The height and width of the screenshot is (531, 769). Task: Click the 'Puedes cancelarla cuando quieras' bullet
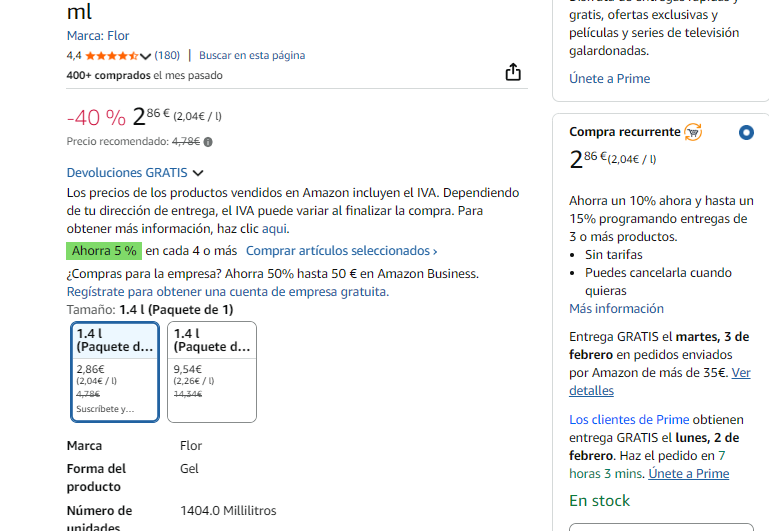point(658,281)
